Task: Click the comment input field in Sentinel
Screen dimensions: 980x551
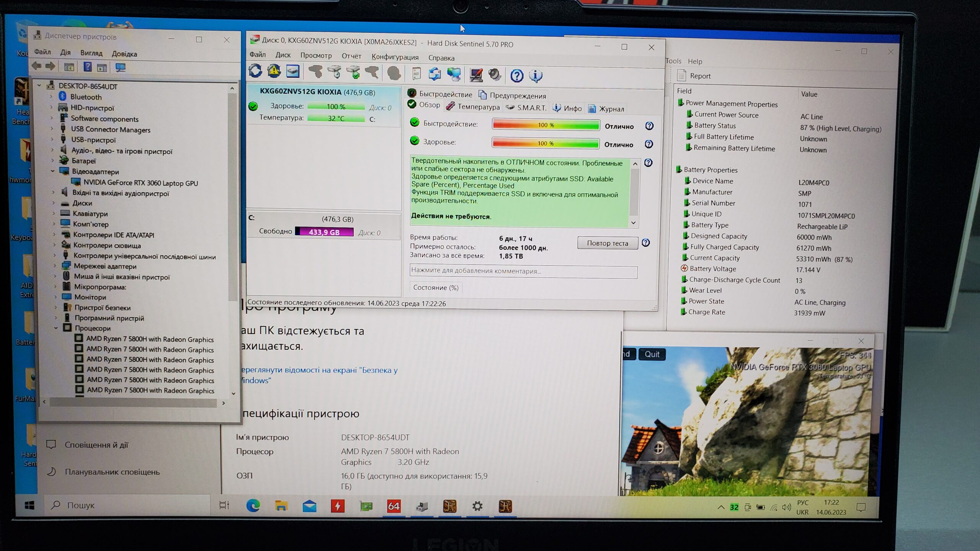Action: click(523, 271)
